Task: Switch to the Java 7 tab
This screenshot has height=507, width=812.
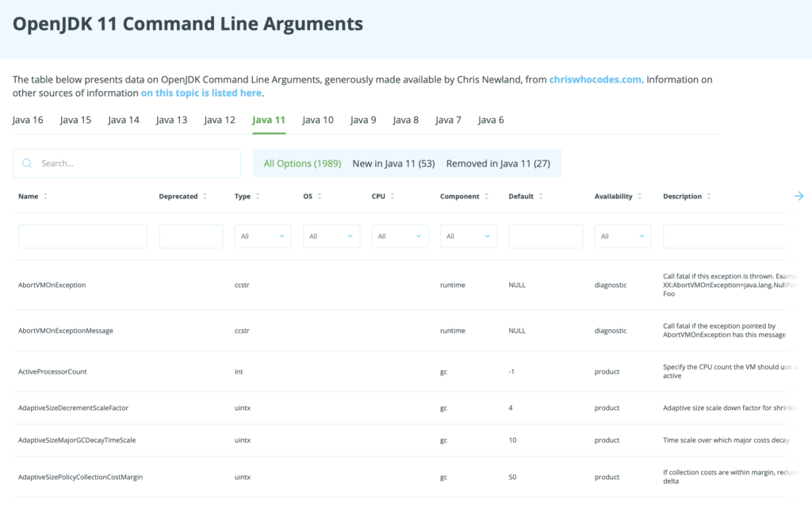Action: point(448,121)
